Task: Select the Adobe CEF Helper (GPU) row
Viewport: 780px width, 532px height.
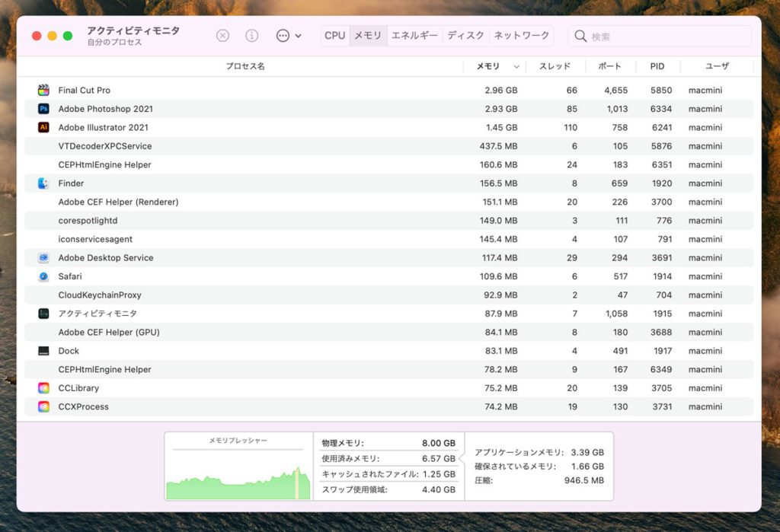Action: [389, 332]
